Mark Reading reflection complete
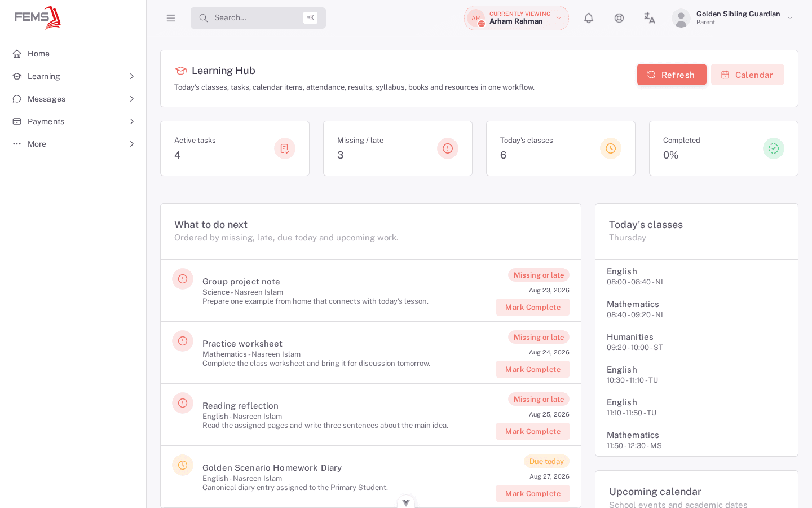The image size is (812, 508). pyautogui.click(x=533, y=431)
